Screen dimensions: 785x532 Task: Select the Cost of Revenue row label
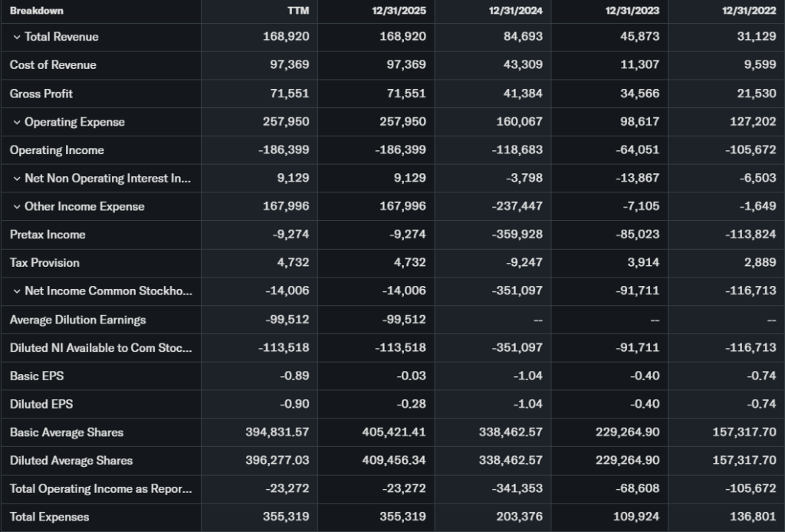click(53, 65)
